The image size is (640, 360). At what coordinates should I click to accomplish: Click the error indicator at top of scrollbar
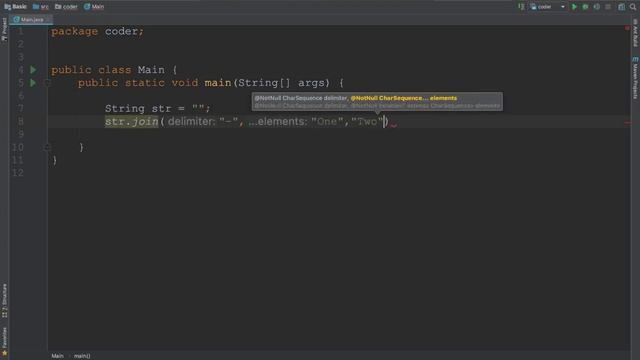(627, 28)
